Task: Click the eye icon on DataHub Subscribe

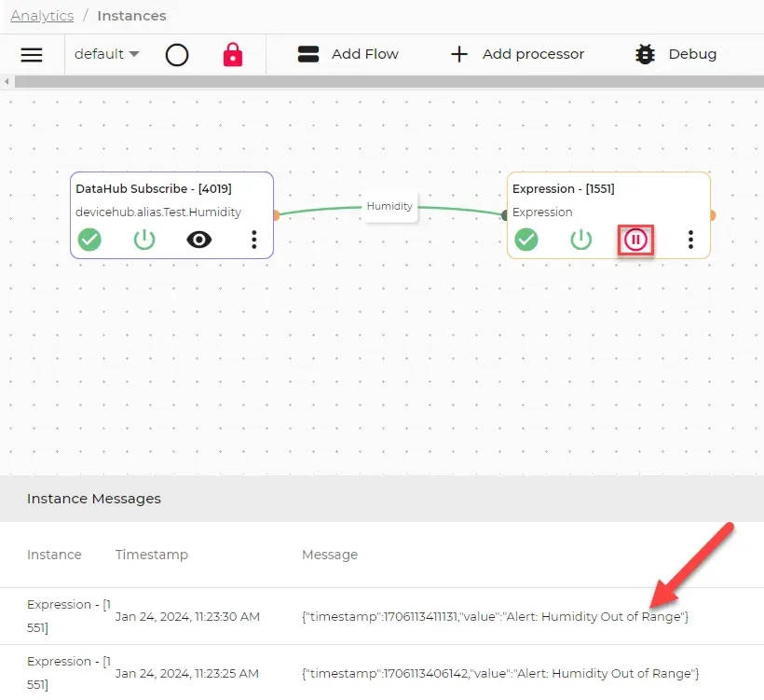Action: tap(199, 240)
